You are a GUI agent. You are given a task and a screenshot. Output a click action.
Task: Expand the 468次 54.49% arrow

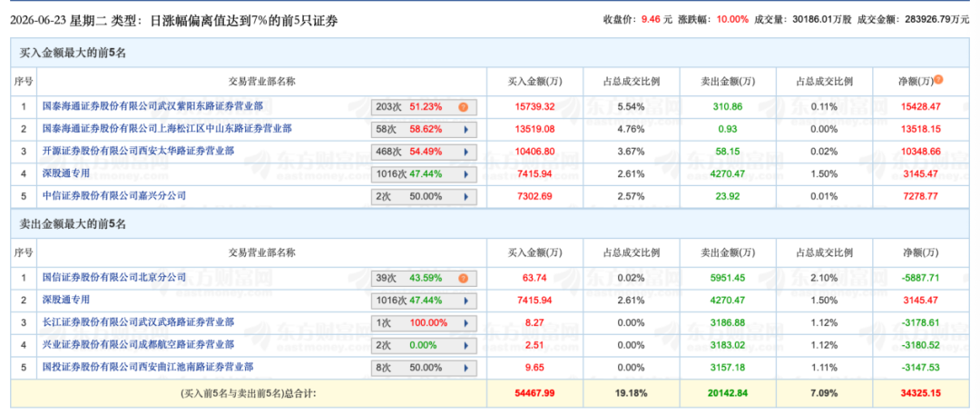tap(465, 152)
